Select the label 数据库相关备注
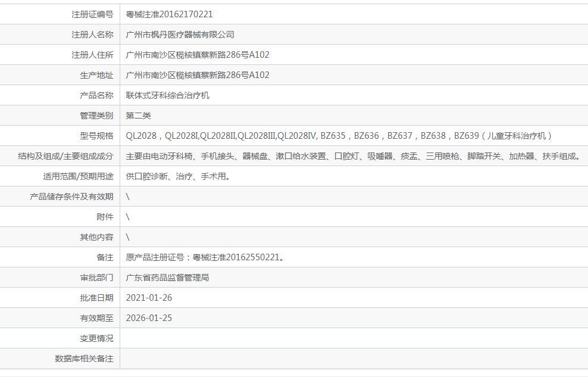This screenshot has height=377, width=588. click(84, 359)
